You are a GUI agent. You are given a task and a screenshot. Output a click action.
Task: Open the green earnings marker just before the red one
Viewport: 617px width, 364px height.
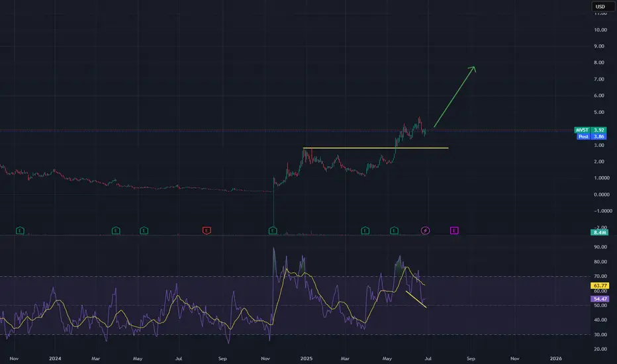click(144, 230)
